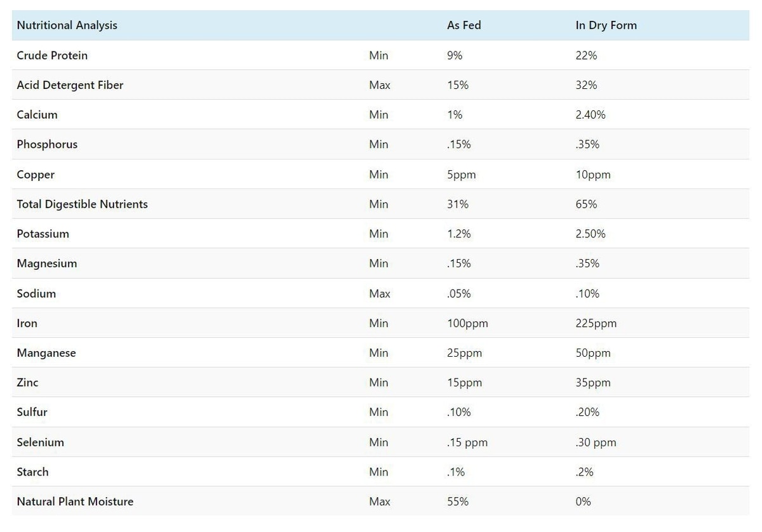
Task: Click Natural Plant Moisture as fed 55%
Action: pos(457,502)
